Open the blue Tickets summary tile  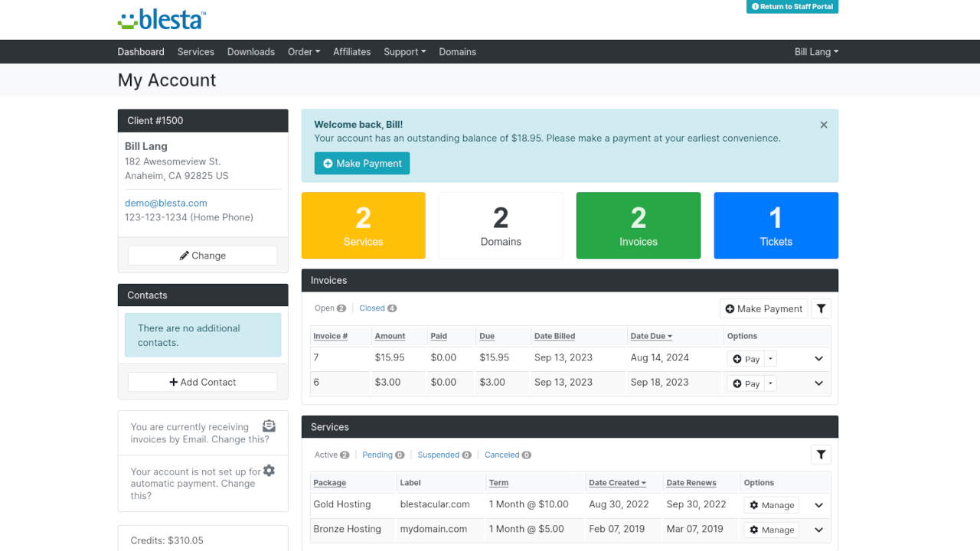coord(776,226)
